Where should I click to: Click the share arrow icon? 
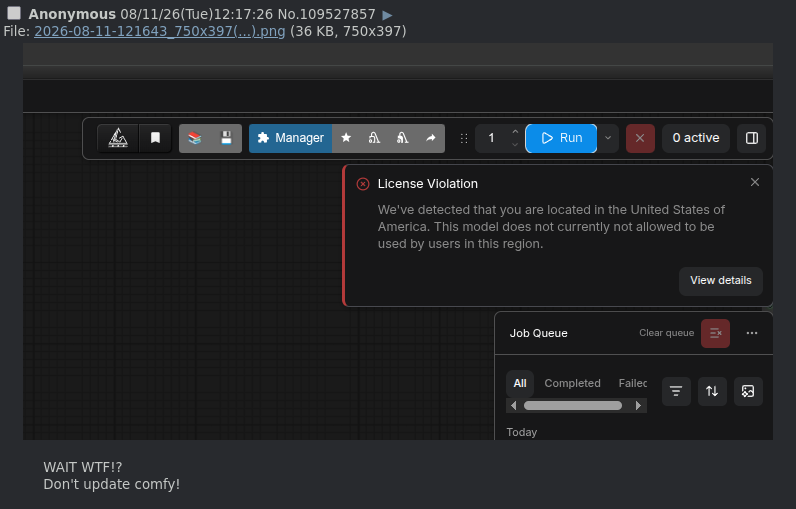point(430,138)
